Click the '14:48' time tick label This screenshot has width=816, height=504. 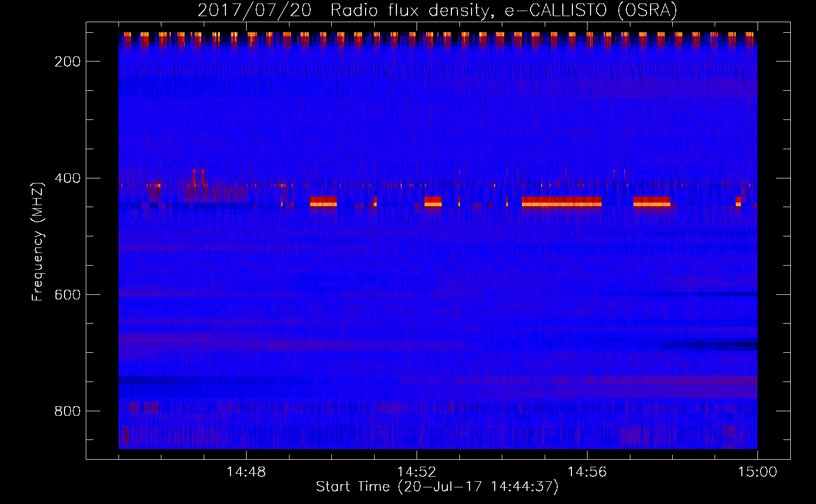pos(246,472)
